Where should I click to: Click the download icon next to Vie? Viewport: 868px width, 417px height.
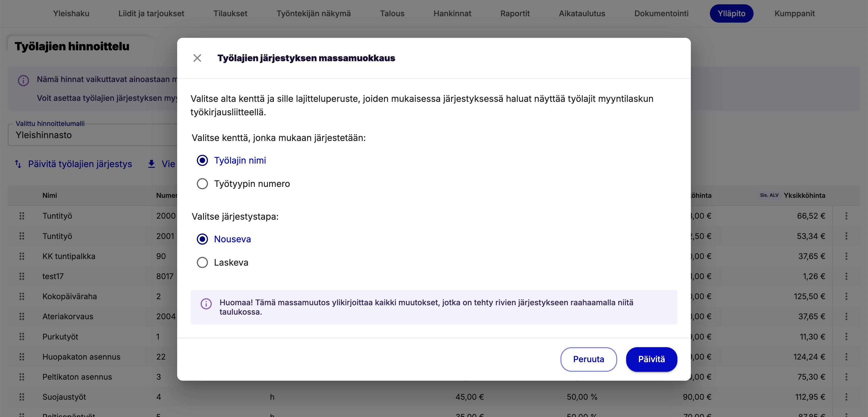click(x=152, y=164)
